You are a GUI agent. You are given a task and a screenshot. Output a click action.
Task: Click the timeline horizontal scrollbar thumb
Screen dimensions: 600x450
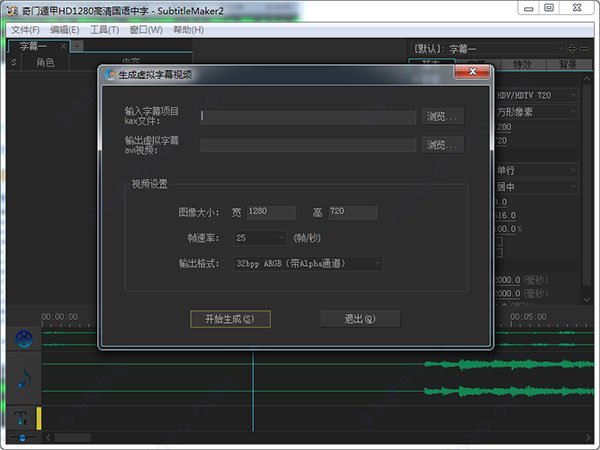click(x=72, y=437)
